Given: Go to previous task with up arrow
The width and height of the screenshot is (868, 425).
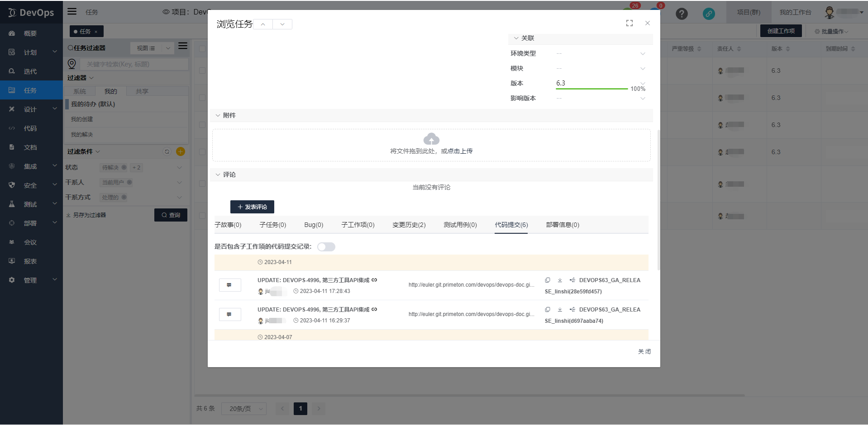Looking at the screenshot, I should pyautogui.click(x=263, y=24).
